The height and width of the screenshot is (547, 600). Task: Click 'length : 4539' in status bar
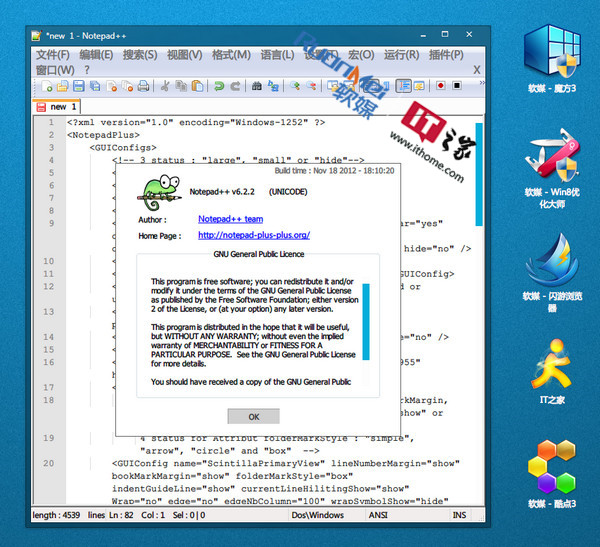(x=56, y=515)
